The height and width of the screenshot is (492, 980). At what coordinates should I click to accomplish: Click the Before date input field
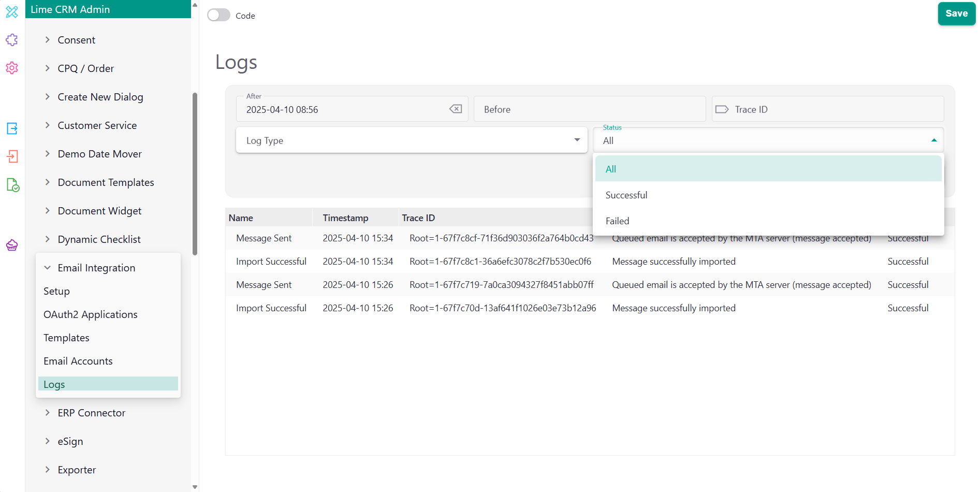(590, 109)
